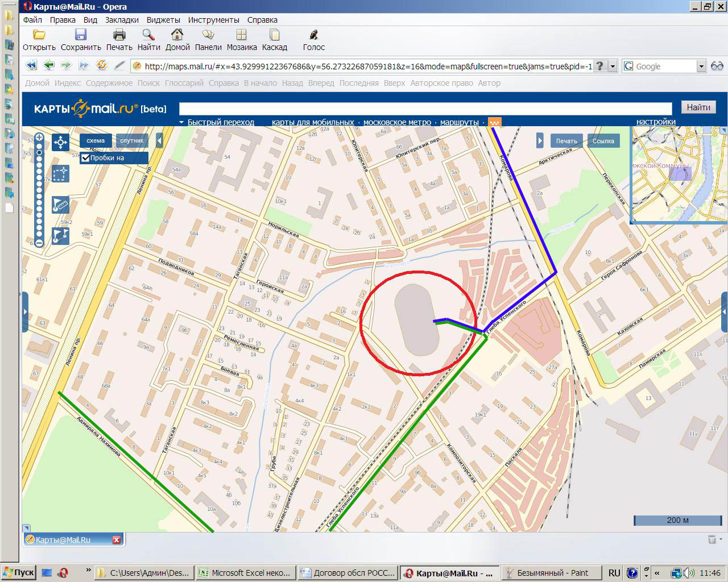
Task: Click the volume speaker tray icon
Action: click(689, 572)
